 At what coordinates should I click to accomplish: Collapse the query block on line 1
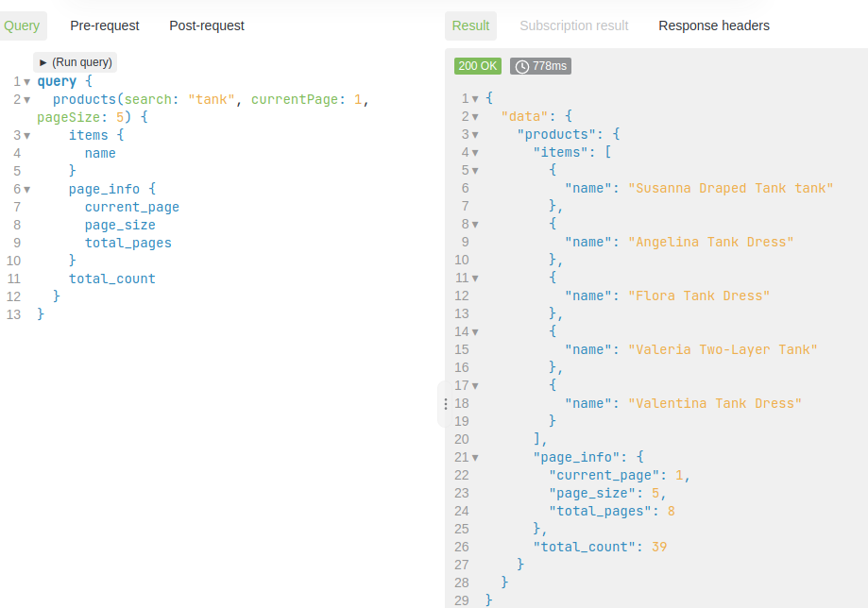pyautogui.click(x=26, y=81)
